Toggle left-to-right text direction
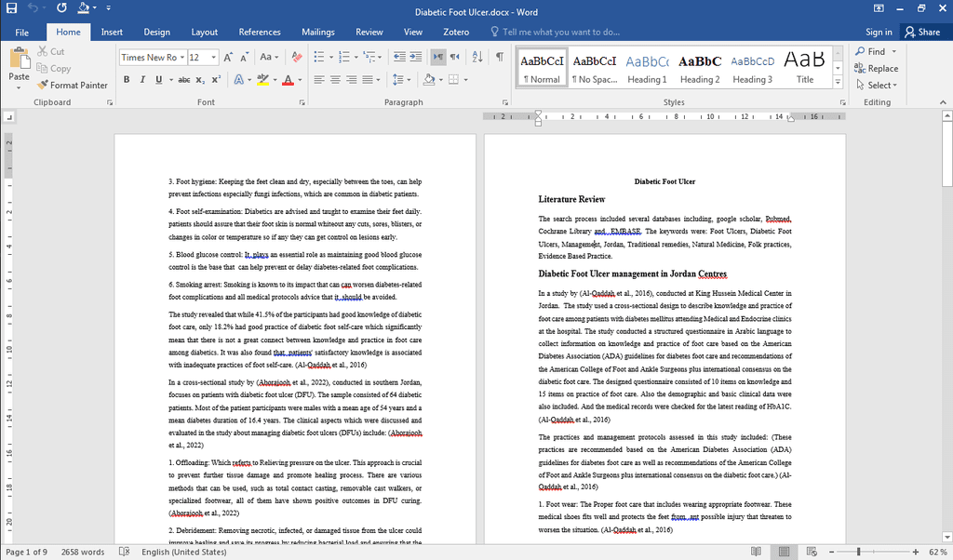 (x=437, y=57)
